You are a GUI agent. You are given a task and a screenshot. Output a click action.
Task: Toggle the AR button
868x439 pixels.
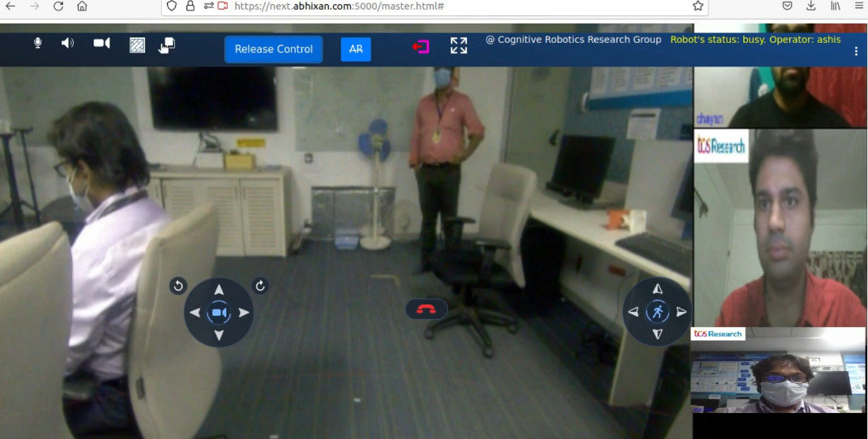(356, 49)
